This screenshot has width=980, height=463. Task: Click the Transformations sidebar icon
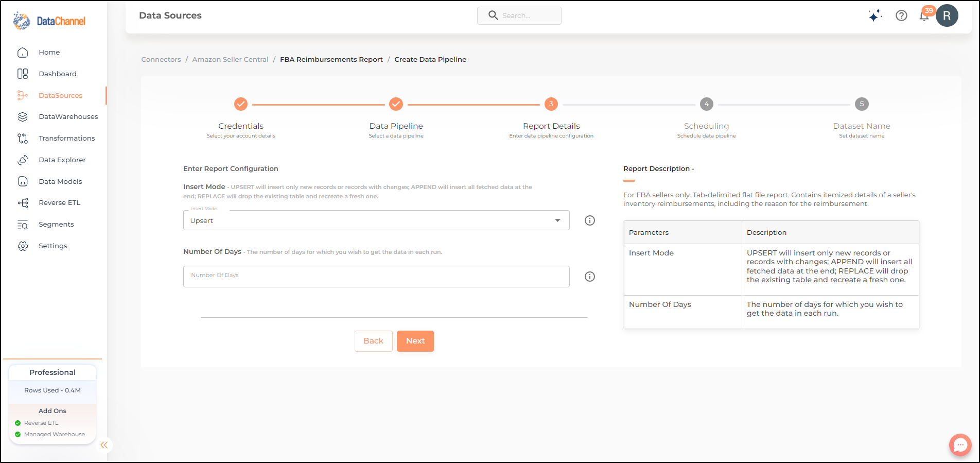(23, 139)
